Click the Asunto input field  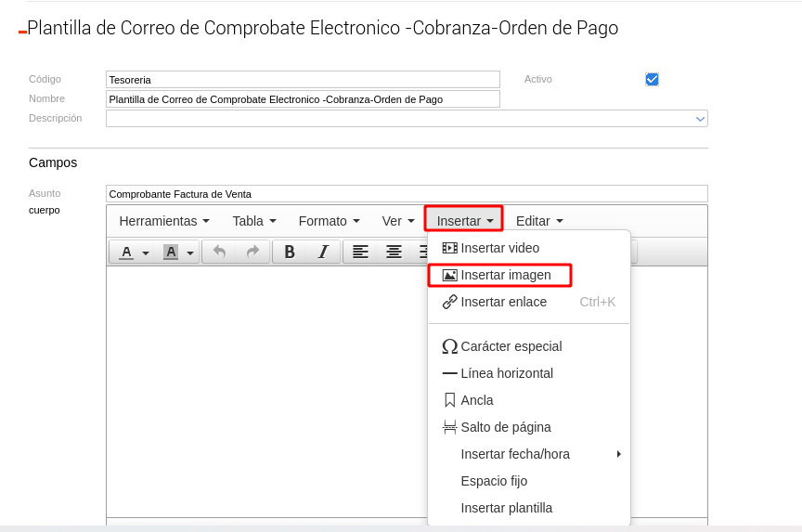(x=407, y=194)
